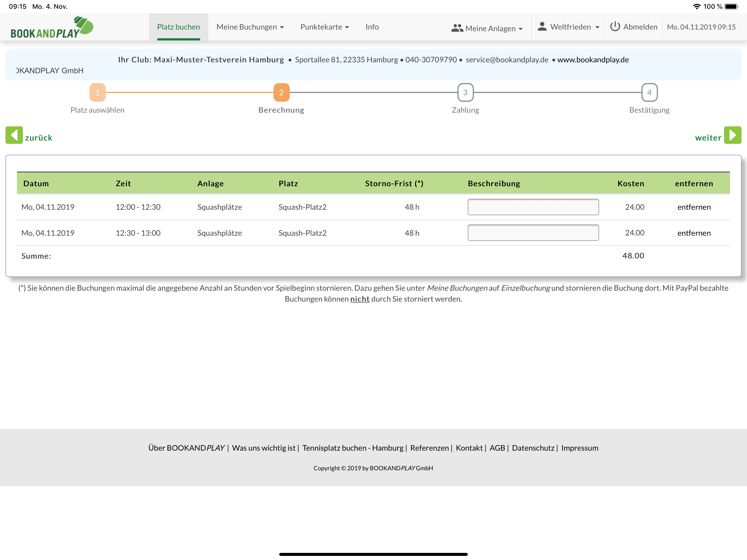The width and height of the screenshot is (747, 560).
Task: Select step 3 Zahlung circle
Action: pos(465,92)
